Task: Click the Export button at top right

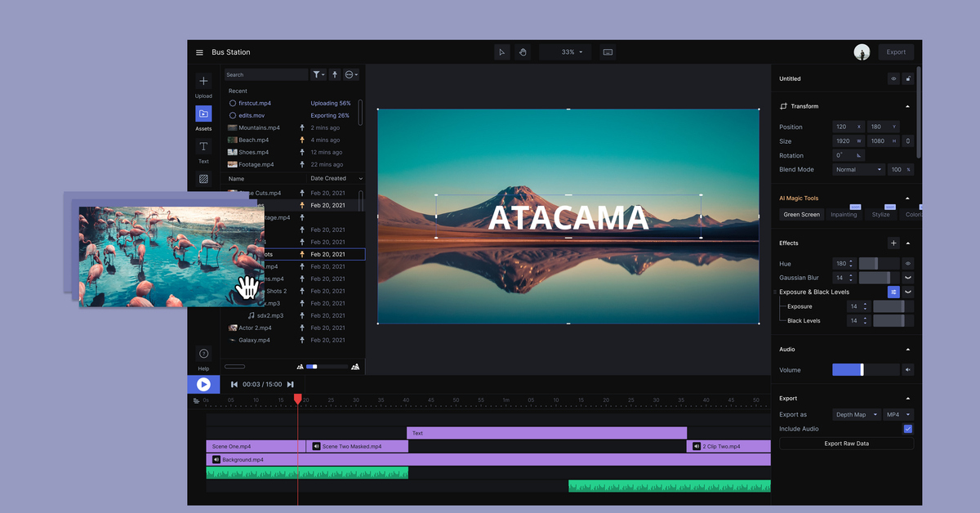Action: (x=896, y=52)
